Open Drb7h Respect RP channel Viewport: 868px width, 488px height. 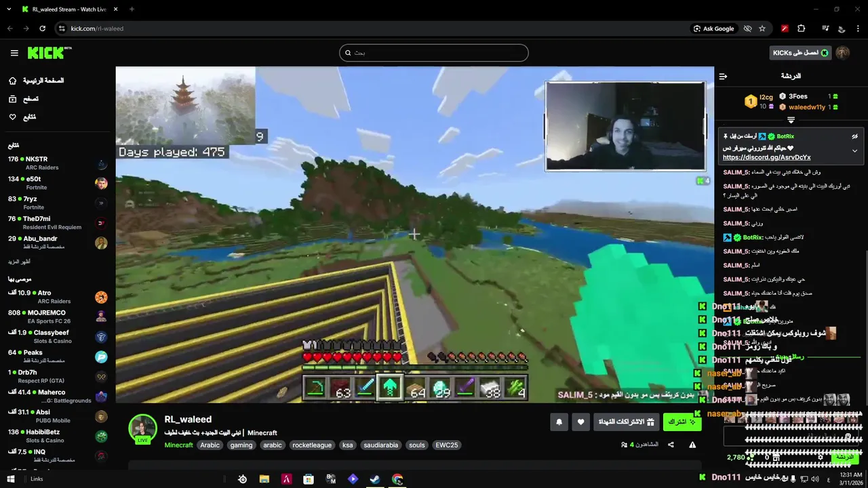click(x=57, y=376)
